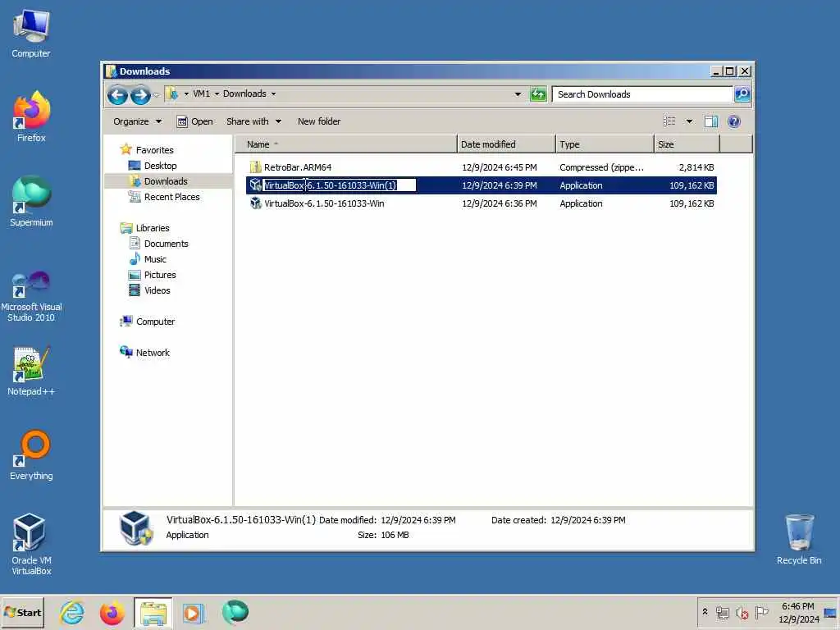Click VM1 in the address breadcrumb
840x630 pixels.
point(202,94)
